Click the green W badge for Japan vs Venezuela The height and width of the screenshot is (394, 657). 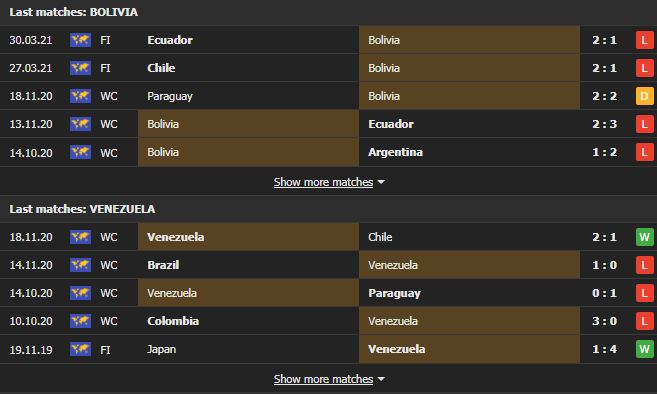[644, 349]
